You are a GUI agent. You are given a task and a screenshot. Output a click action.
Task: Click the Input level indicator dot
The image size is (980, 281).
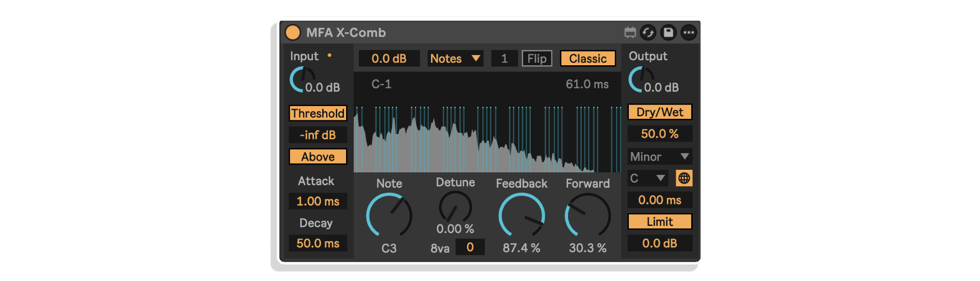(x=330, y=55)
